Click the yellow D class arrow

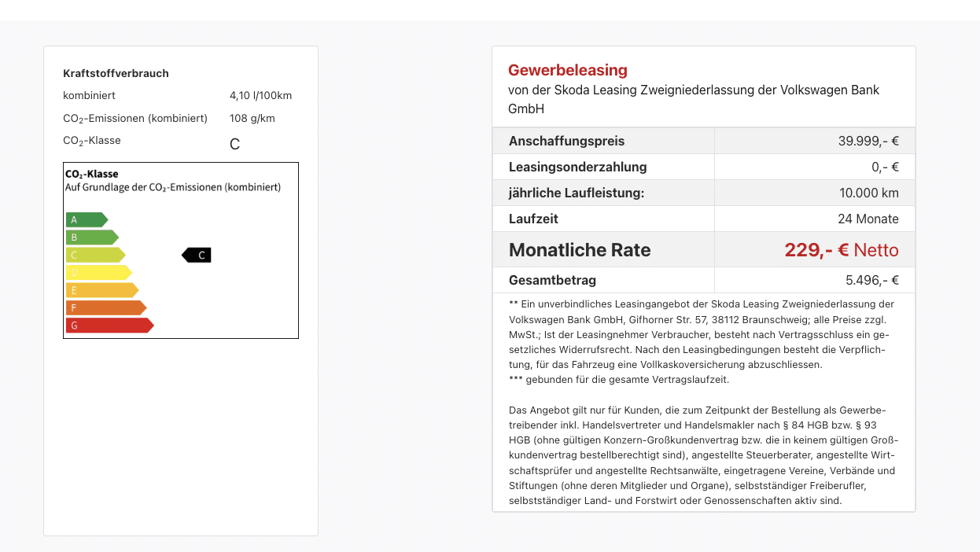tap(98, 272)
